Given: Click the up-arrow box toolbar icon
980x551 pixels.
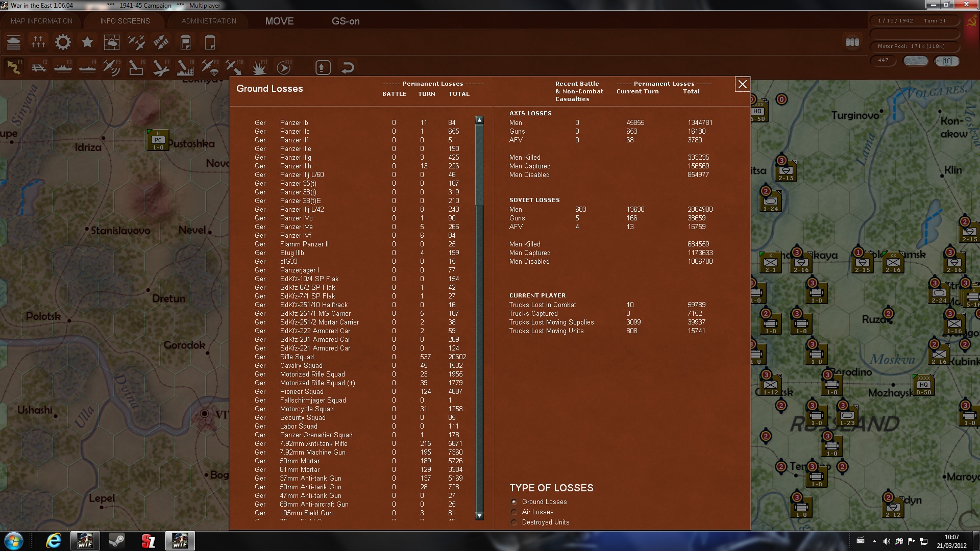Looking at the screenshot, I should (323, 67).
